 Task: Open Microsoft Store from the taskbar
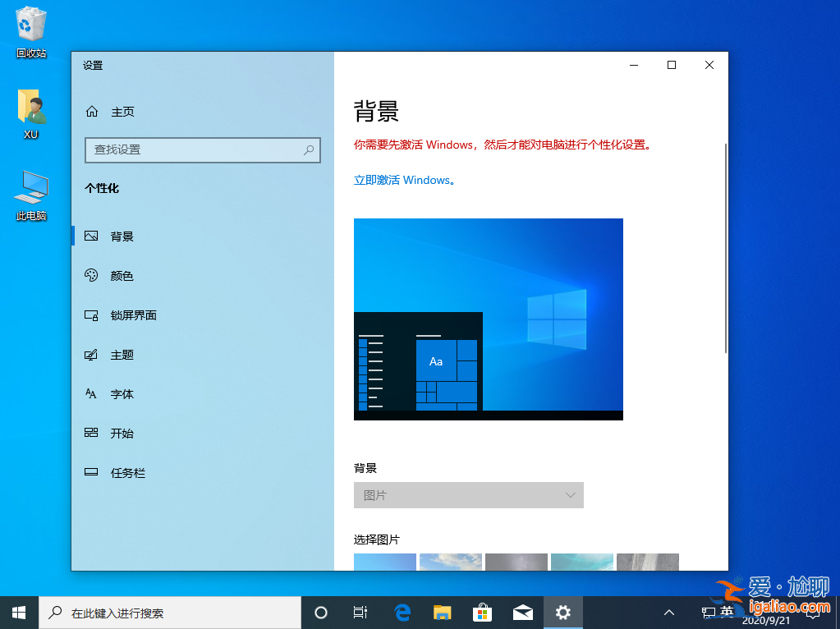point(482,612)
